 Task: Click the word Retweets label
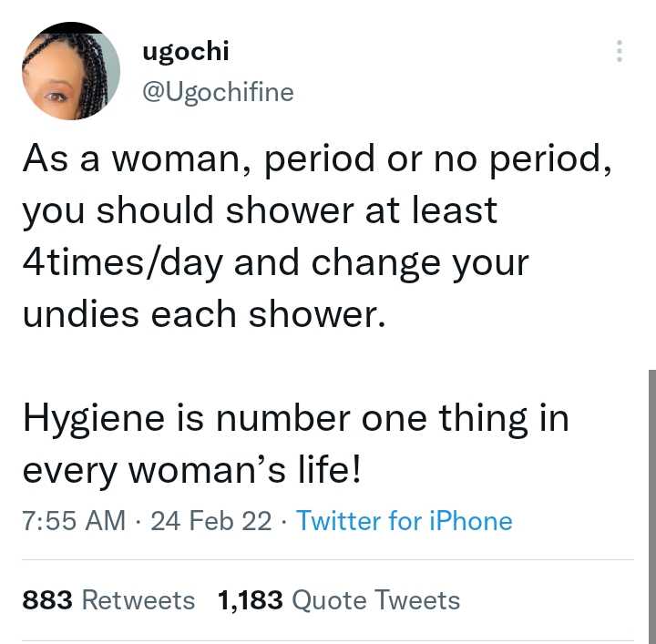click(x=138, y=601)
